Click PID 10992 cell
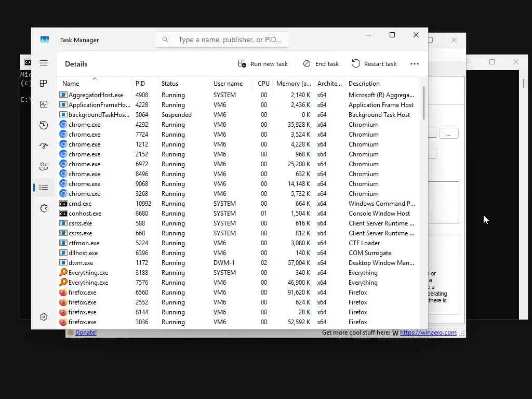The width and height of the screenshot is (532, 399). point(143,204)
